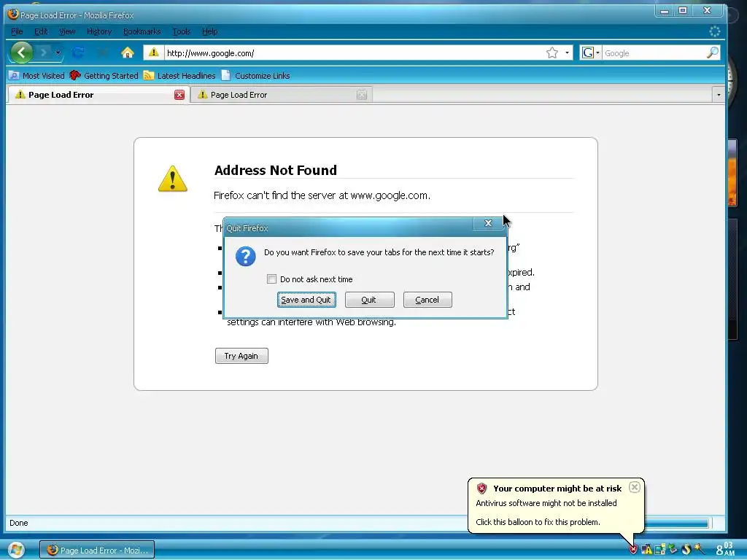Open the Customize Links bookmark
This screenshot has height=560, width=747.
pyautogui.click(x=255, y=76)
